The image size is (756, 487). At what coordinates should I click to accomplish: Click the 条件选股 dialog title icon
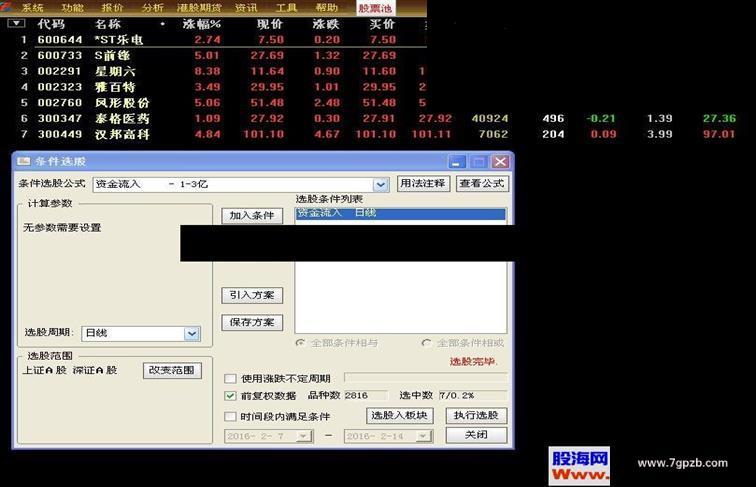(24, 161)
